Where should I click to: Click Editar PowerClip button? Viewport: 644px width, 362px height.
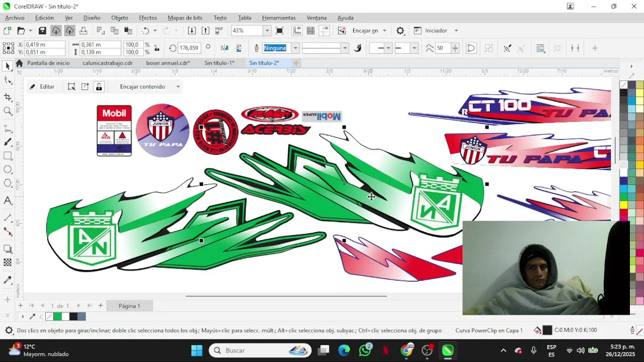[x=42, y=86]
